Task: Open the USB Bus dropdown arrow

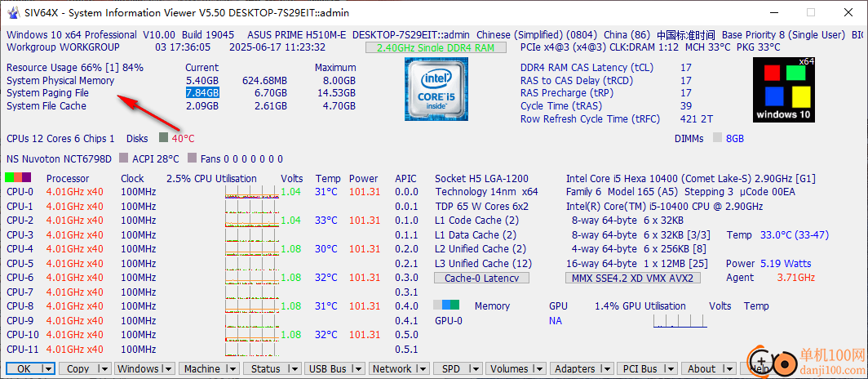Action: 357,368
